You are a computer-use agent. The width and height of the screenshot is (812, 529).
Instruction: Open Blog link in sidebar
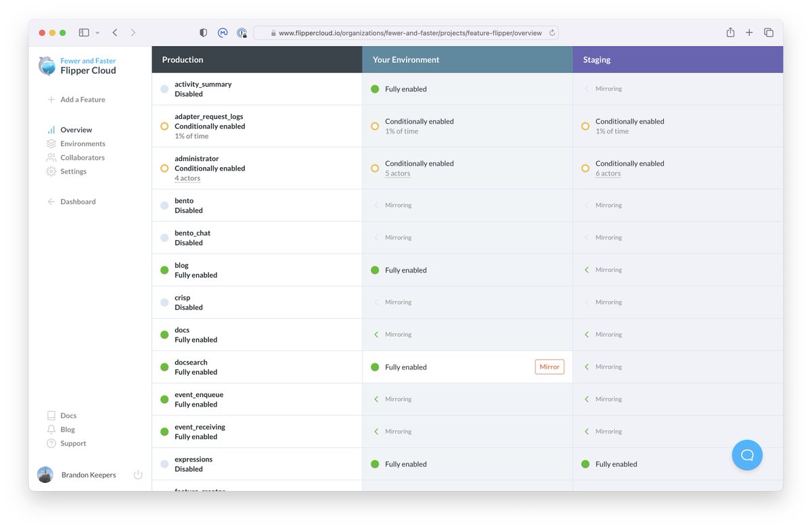(68, 430)
